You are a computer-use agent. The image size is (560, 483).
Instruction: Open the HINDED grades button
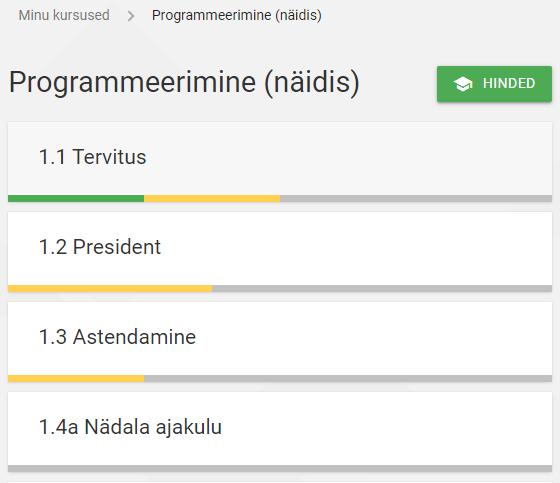(x=494, y=84)
